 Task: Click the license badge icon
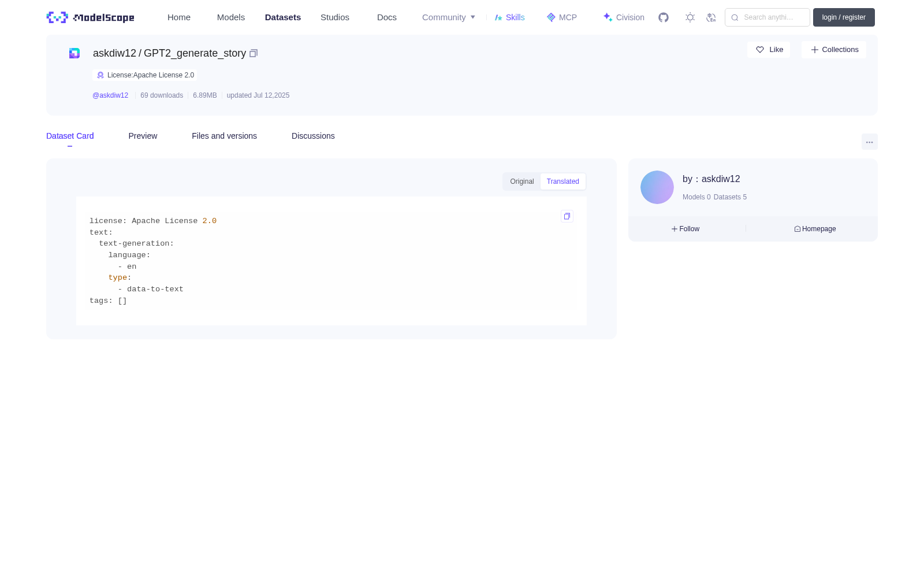(100, 75)
